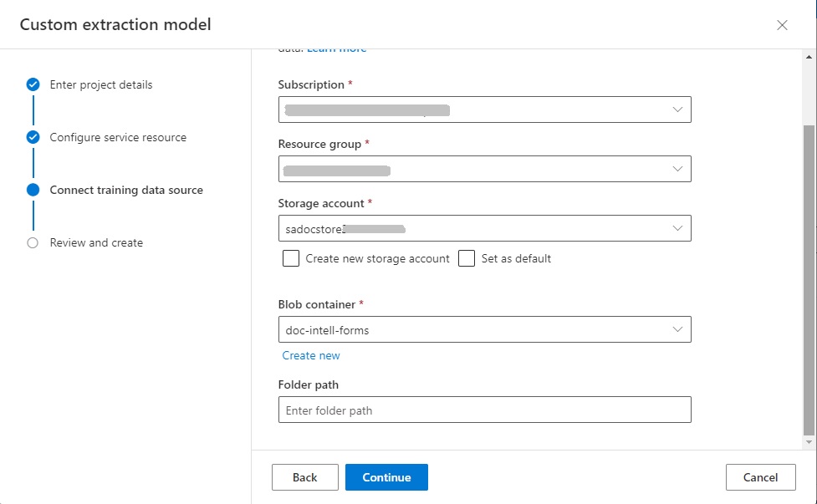Click the Blob container label
Viewport: 817px width, 504px height.
[x=317, y=304]
